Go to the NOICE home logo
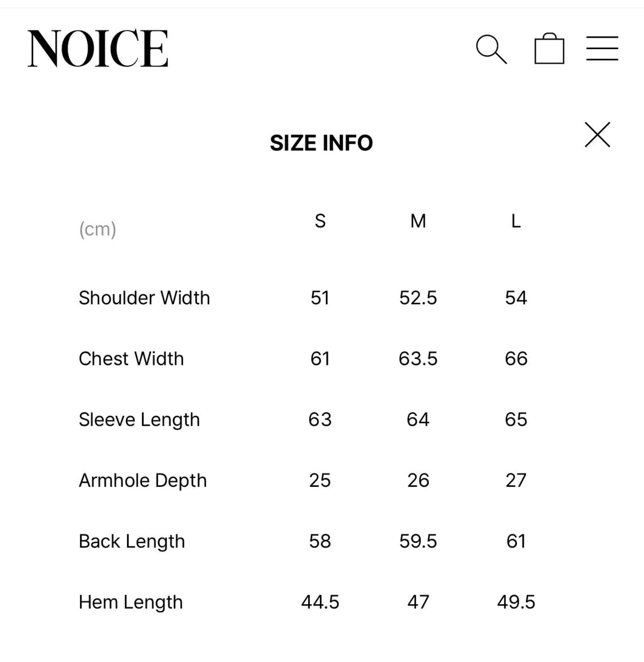This screenshot has width=644, height=662. click(98, 49)
